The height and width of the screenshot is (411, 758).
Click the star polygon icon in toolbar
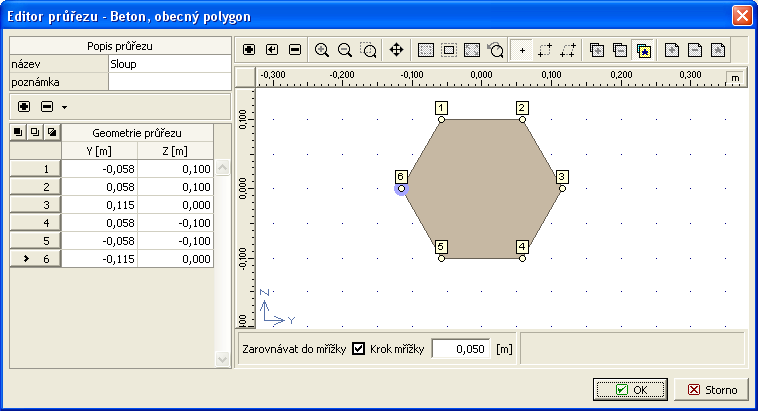click(643, 50)
